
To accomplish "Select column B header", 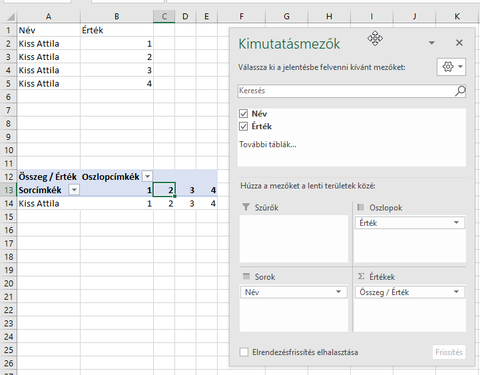I will coord(117,16).
